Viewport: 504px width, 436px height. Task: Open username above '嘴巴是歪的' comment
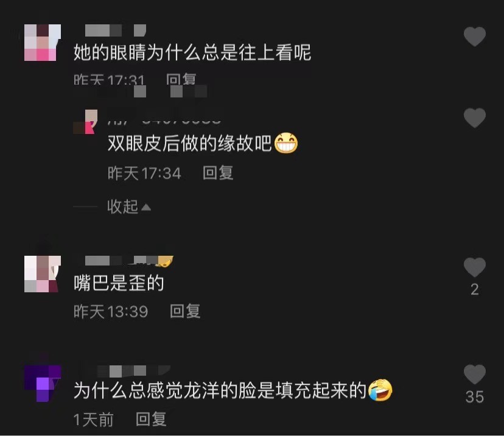point(128,261)
